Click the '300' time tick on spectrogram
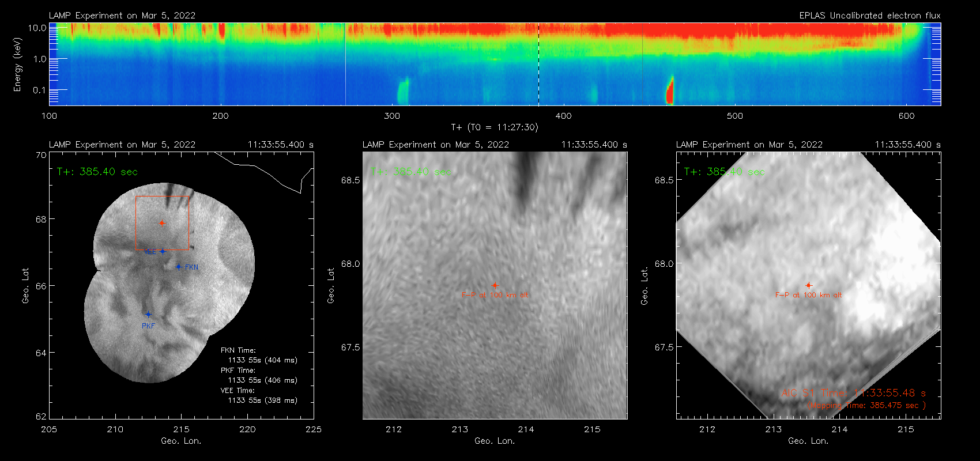This screenshot has height=461, width=980. click(x=392, y=116)
